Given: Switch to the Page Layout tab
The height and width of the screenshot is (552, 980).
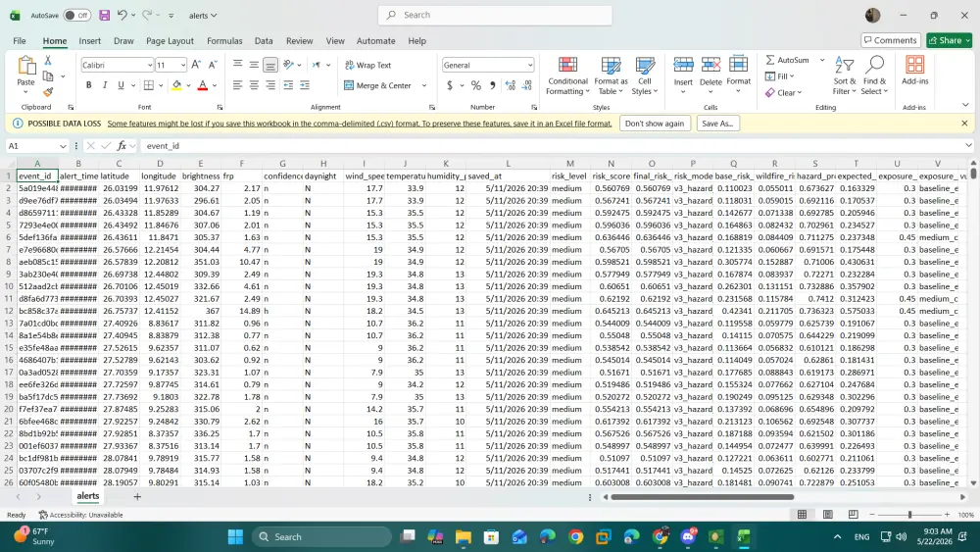Looking at the screenshot, I should coord(170,40).
